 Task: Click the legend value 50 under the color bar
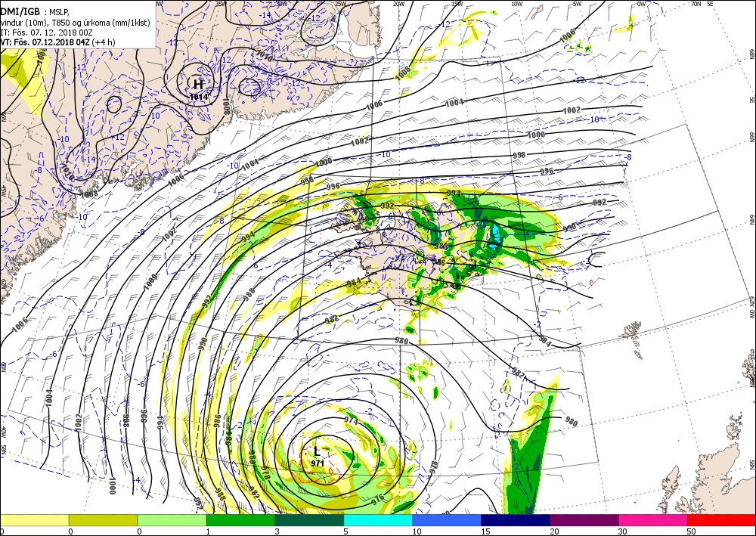[692, 531]
